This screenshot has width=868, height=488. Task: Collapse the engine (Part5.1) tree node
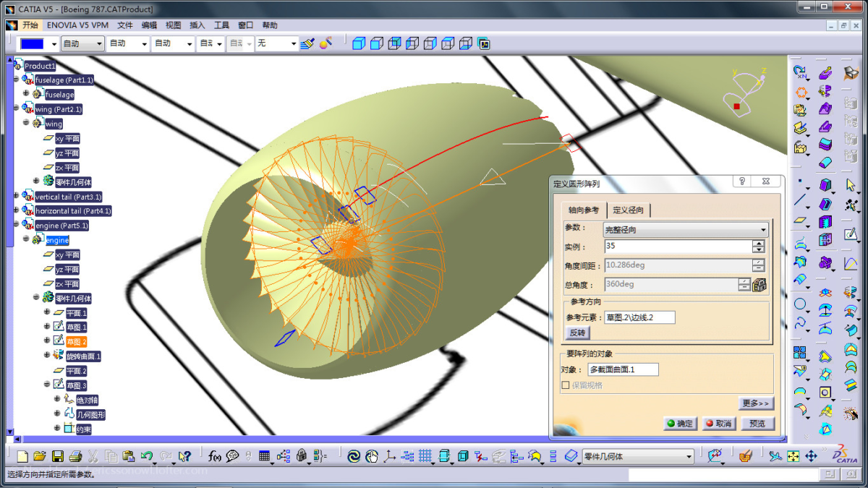tap(17, 225)
